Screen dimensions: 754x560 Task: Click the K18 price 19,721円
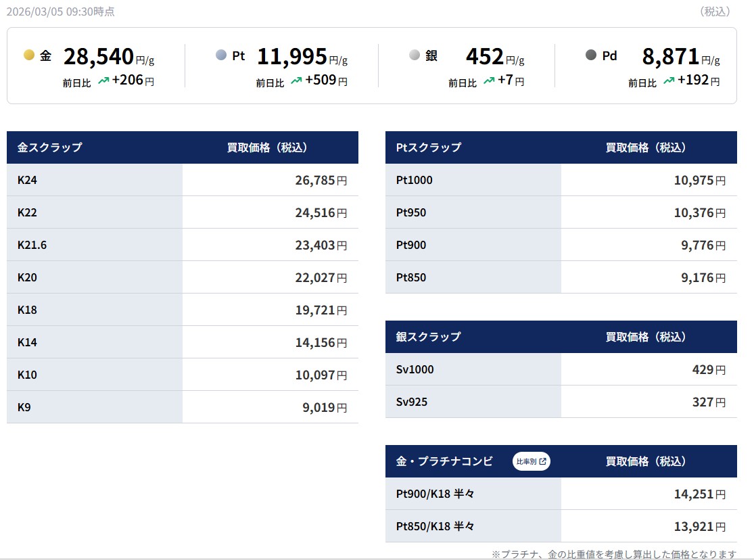pyautogui.click(x=321, y=310)
